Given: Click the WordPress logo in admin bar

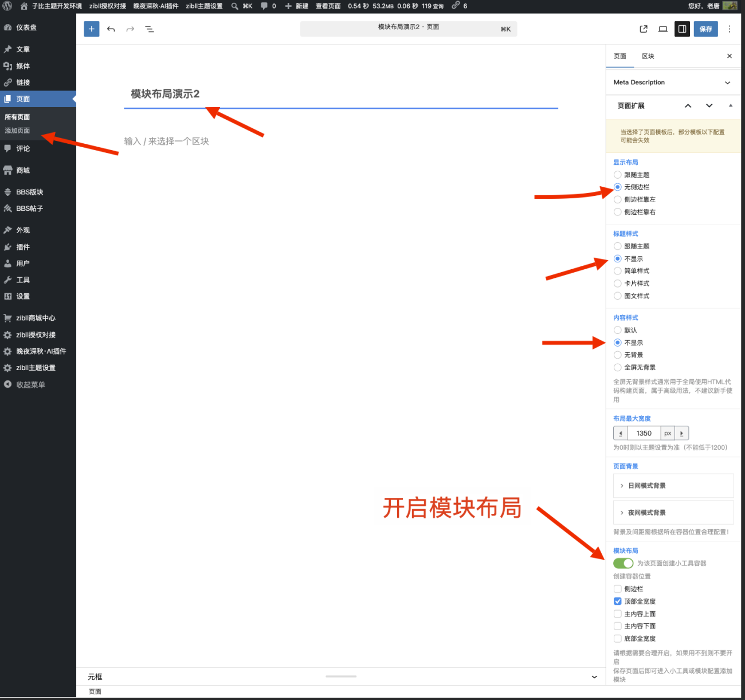Looking at the screenshot, I should (7, 6).
